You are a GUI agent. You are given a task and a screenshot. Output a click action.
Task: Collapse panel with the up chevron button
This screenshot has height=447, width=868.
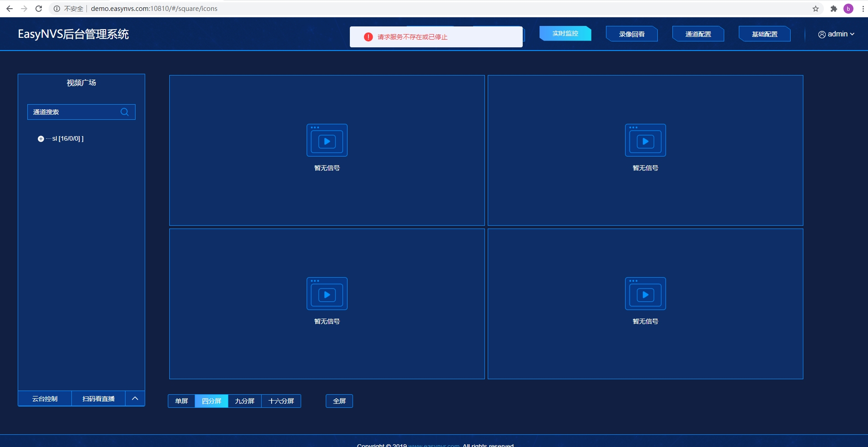point(135,398)
